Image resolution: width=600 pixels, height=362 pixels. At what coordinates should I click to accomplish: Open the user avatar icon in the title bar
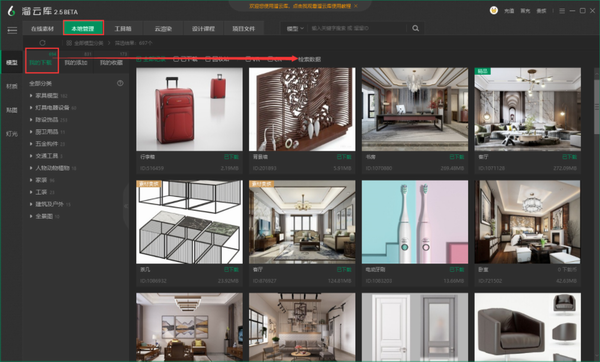pyautogui.click(x=494, y=10)
